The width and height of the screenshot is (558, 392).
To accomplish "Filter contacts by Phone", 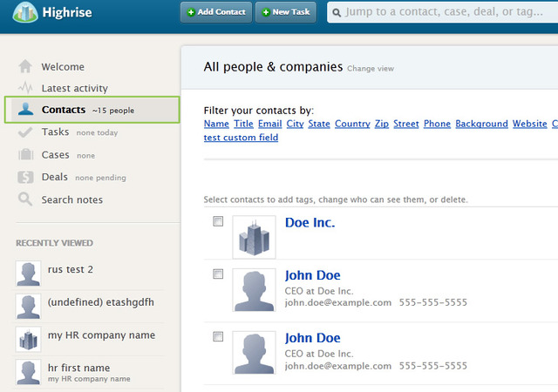I will [437, 124].
